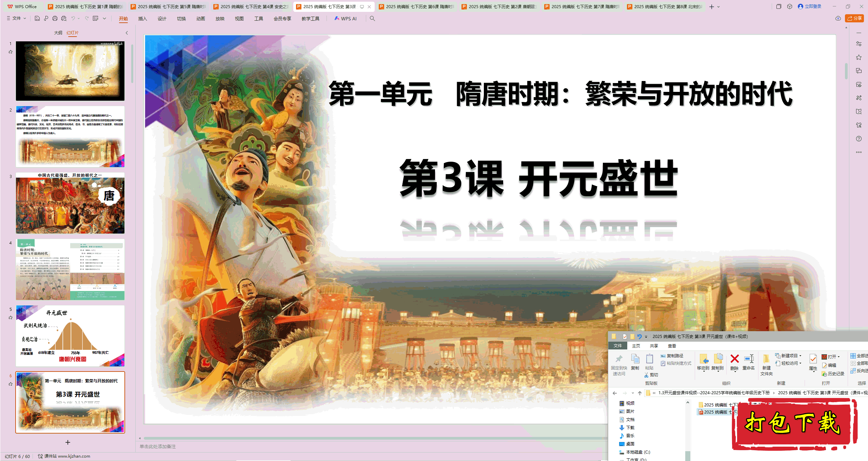Click the scissors Cut item in Explorer
Screen dimensions: 868x461
point(651,375)
